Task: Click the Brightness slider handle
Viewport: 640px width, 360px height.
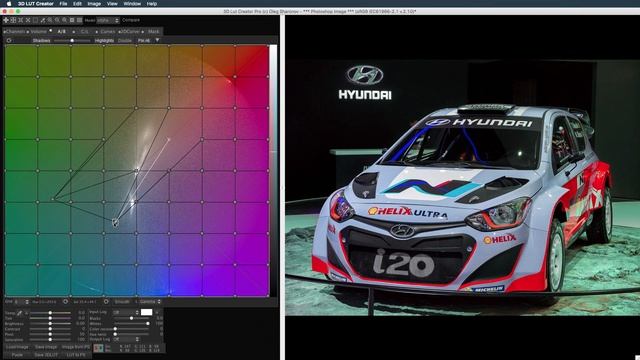Action: [x=50, y=324]
